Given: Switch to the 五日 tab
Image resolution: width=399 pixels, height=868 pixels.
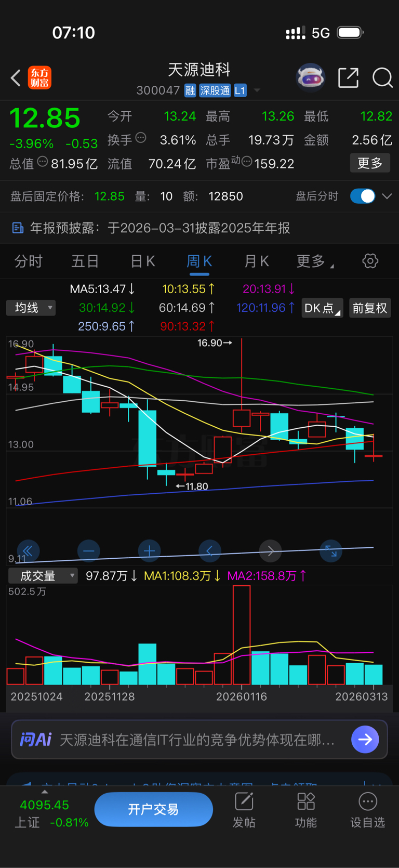Looking at the screenshot, I should (85, 261).
